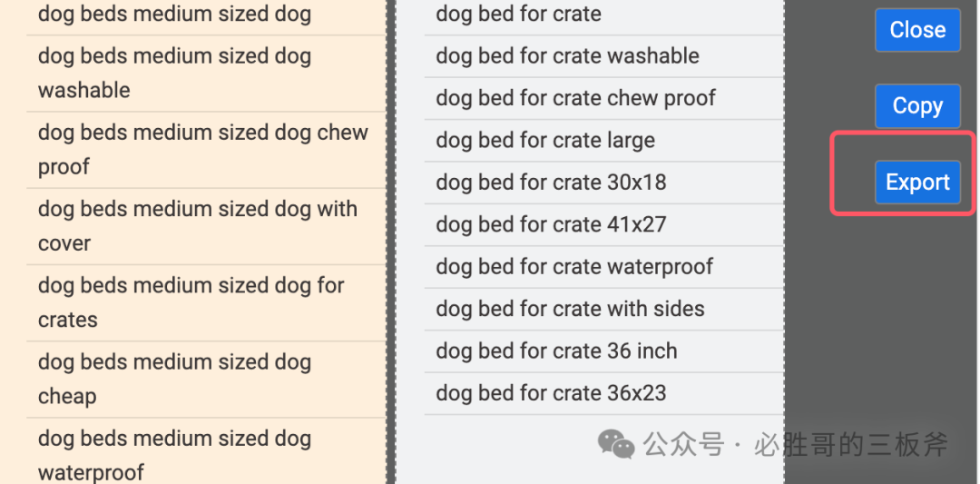The width and height of the screenshot is (980, 484).
Task: Choose 'dog bed for crate large' entry
Action: pyautogui.click(x=603, y=141)
